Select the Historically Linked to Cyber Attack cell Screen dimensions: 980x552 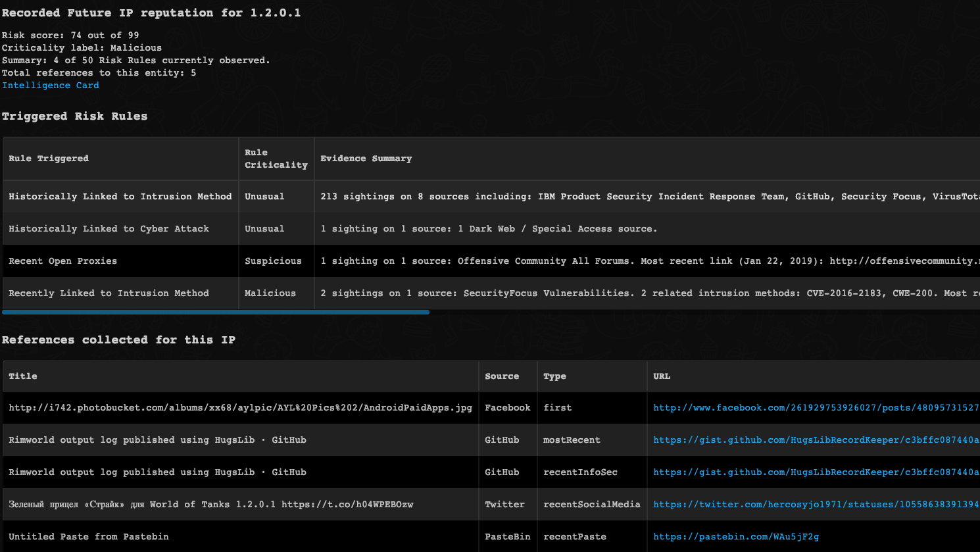[109, 229]
